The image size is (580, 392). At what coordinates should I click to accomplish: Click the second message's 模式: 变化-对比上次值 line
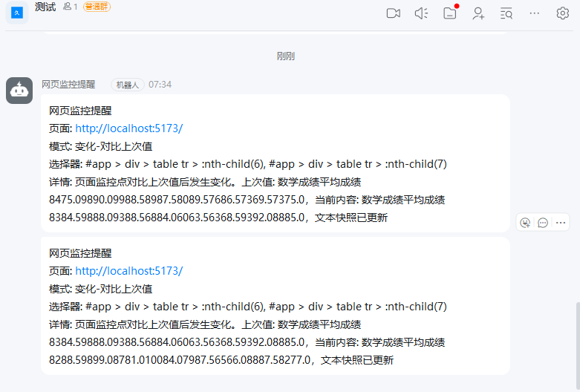100,289
